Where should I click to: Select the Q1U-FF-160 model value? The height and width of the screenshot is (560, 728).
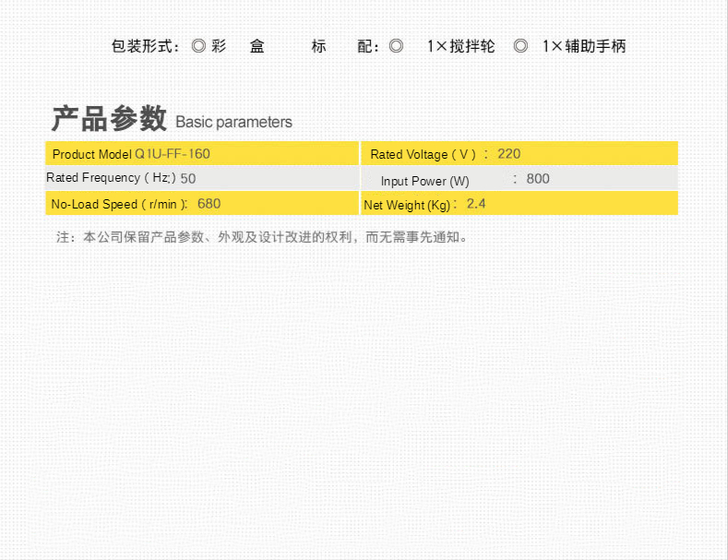click(173, 154)
